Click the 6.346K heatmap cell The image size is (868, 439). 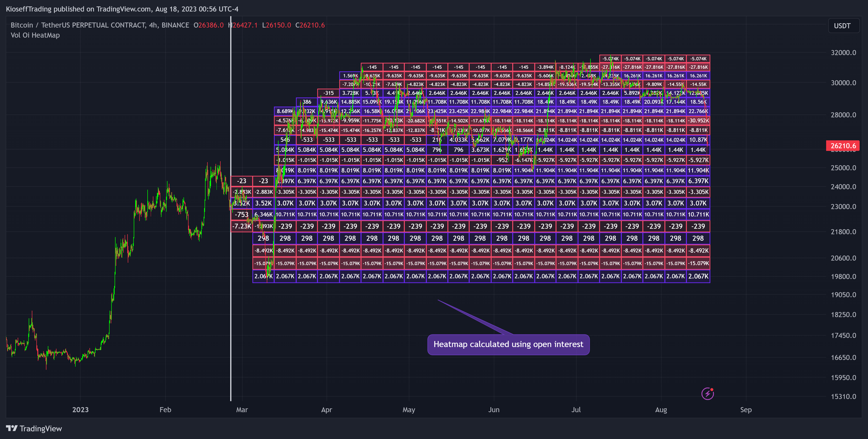tap(263, 215)
